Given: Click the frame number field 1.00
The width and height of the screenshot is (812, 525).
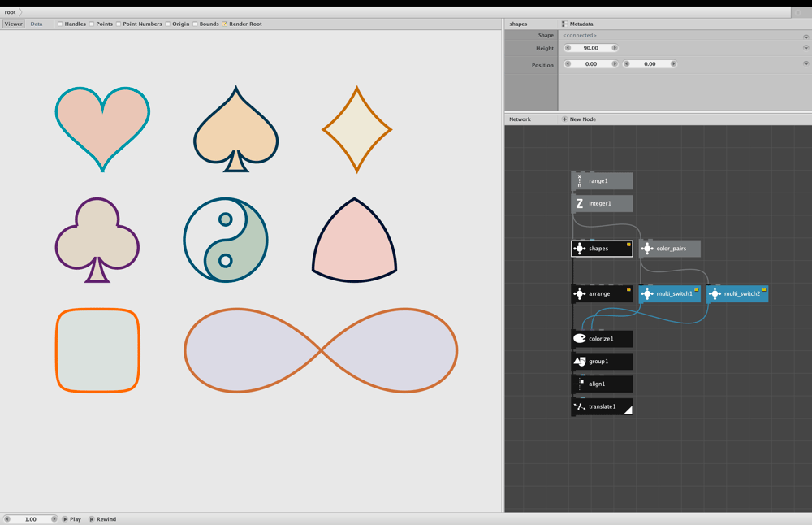Looking at the screenshot, I should click(x=31, y=519).
